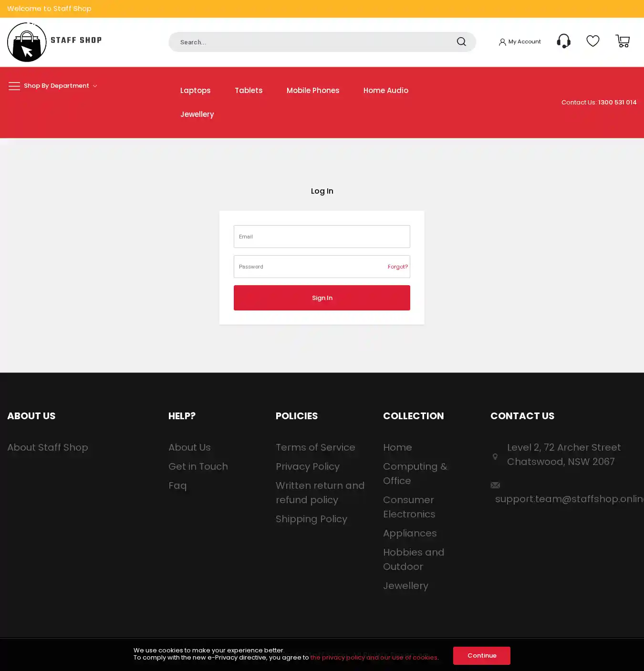Click the My Account user icon
The image size is (644, 671).
pyautogui.click(x=502, y=42)
